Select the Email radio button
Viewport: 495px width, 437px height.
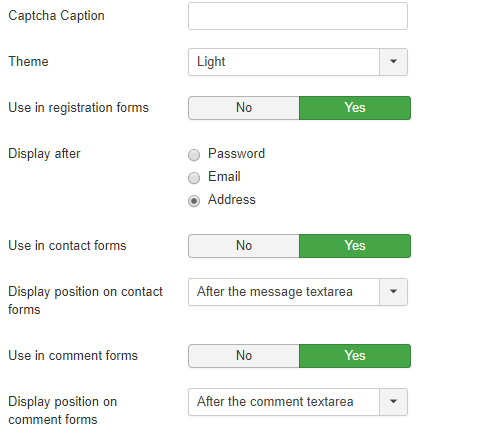[x=194, y=178]
